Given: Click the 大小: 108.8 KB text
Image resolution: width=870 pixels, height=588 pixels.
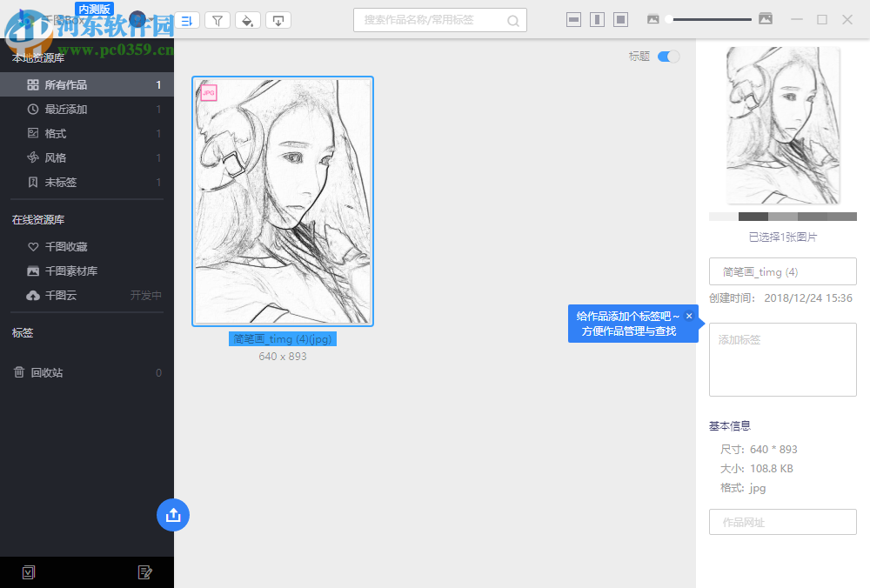Looking at the screenshot, I should [757, 469].
